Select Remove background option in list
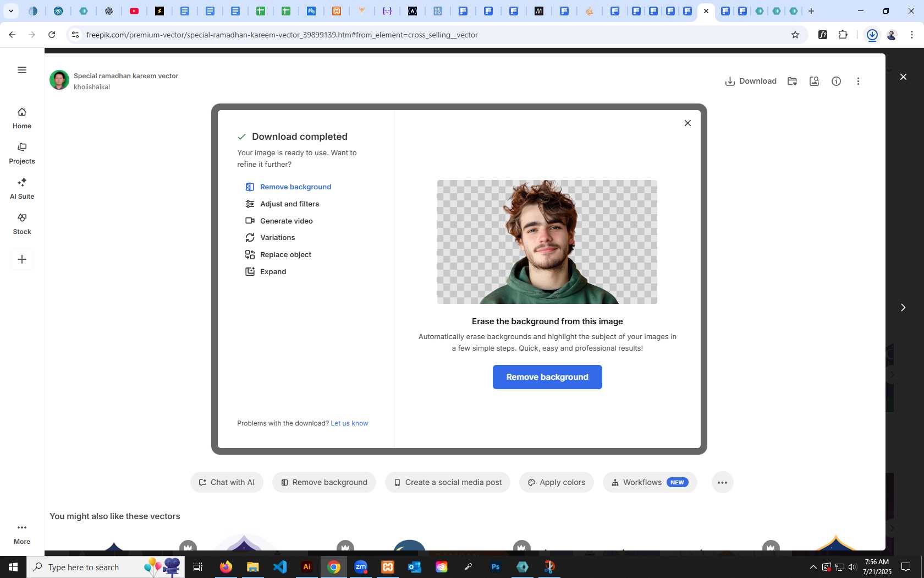Image resolution: width=924 pixels, height=578 pixels. pos(288,187)
